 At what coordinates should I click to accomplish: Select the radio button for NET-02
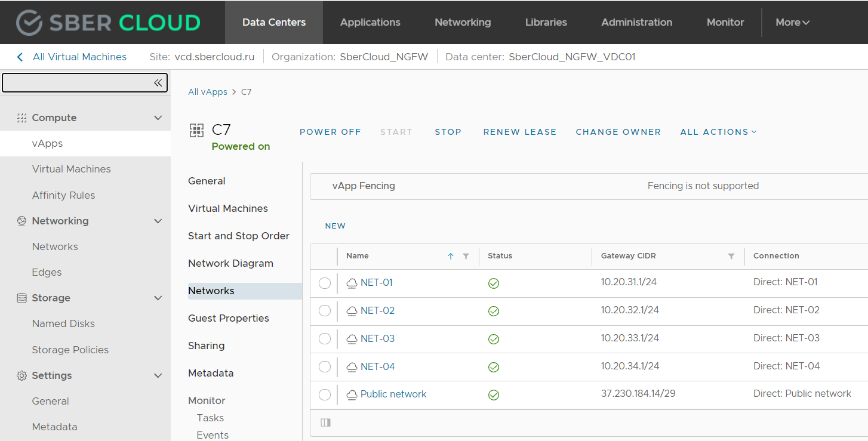[325, 311]
